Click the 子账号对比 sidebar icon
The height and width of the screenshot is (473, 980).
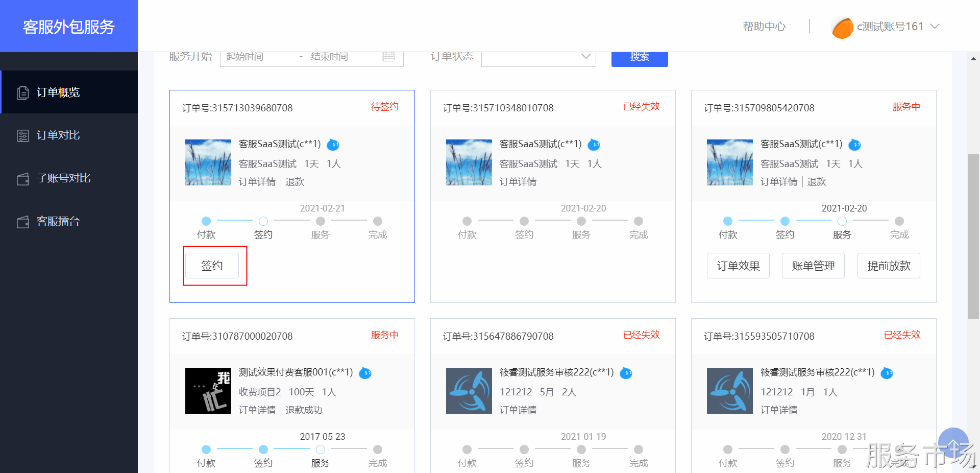pyautogui.click(x=23, y=179)
